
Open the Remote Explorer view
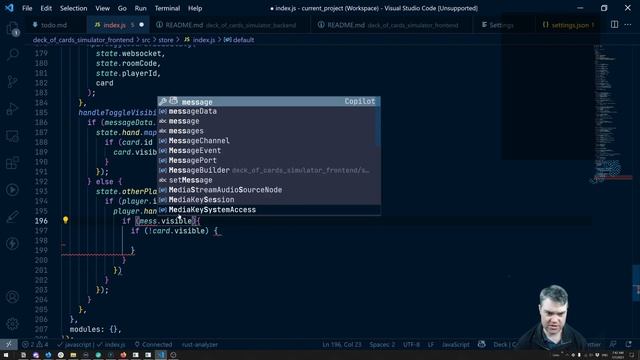click(13, 136)
